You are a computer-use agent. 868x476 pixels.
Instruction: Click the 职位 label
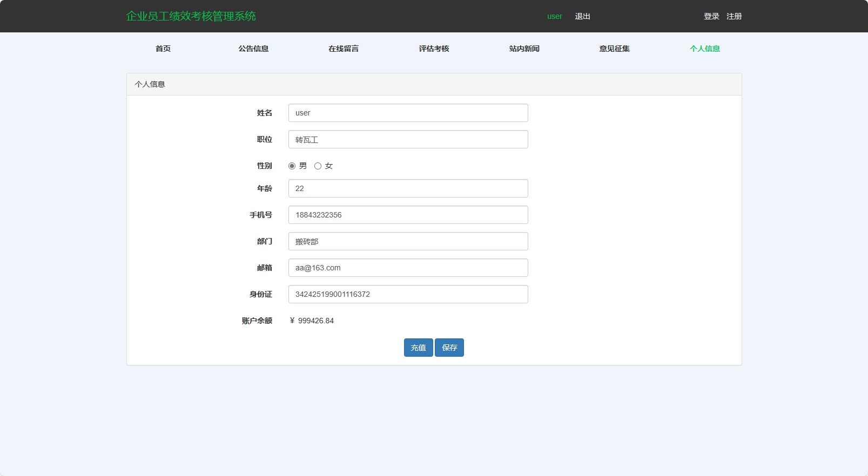[x=265, y=139]
